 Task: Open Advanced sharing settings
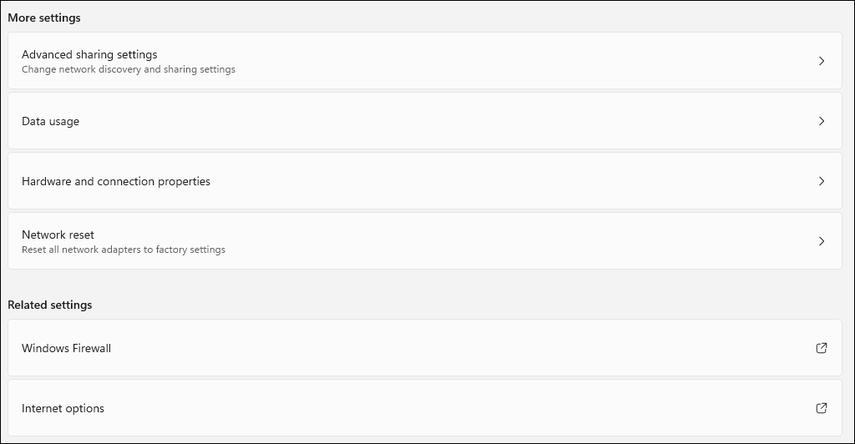click(x=89, y=54)
